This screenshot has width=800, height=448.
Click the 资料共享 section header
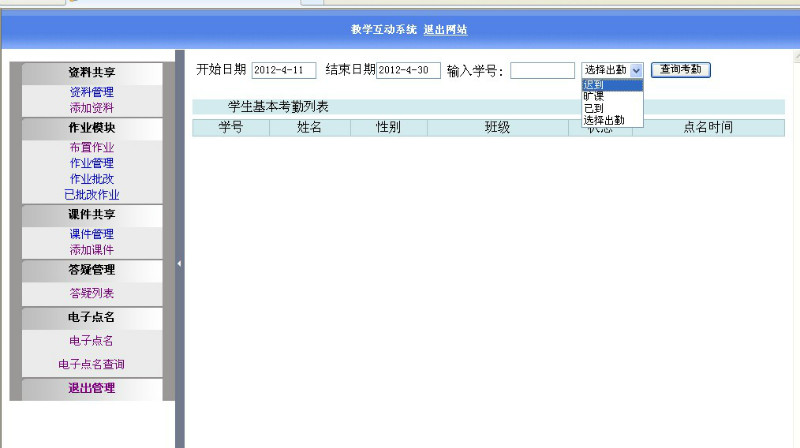pyautogui.click(x=92, y=73)
